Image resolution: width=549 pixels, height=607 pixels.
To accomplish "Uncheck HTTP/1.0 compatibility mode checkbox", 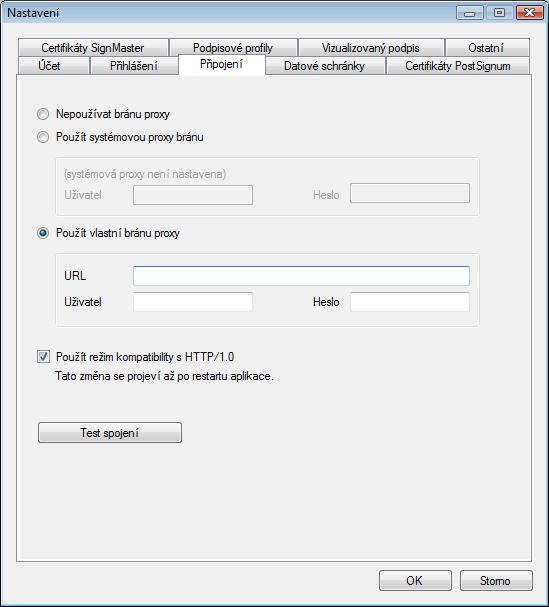I will (x=43, y=357).
